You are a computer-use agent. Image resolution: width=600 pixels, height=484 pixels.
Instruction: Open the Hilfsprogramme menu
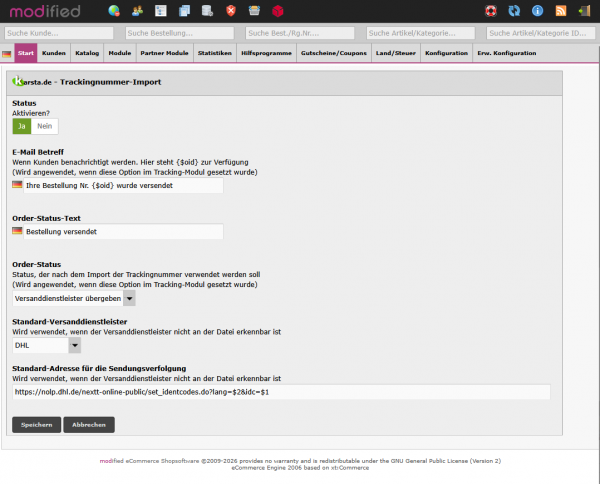pyautogui.click(x=266, y=53)
